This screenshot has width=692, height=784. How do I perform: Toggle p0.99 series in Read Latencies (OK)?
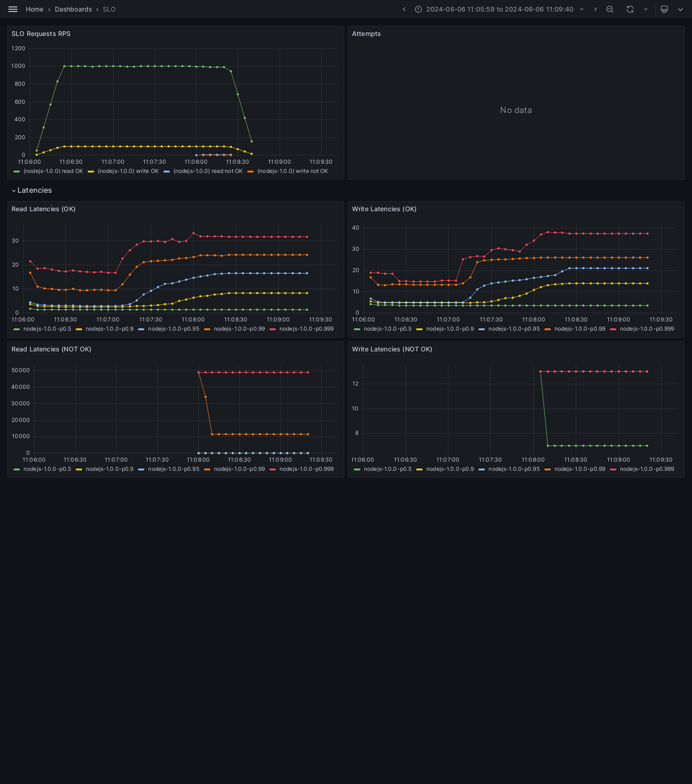(x=239, y=329)
